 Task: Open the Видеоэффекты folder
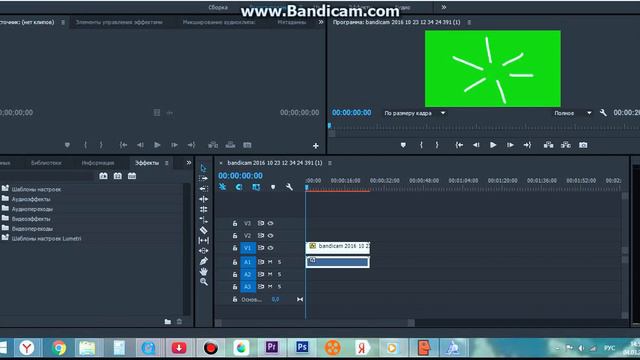point(31,219)
